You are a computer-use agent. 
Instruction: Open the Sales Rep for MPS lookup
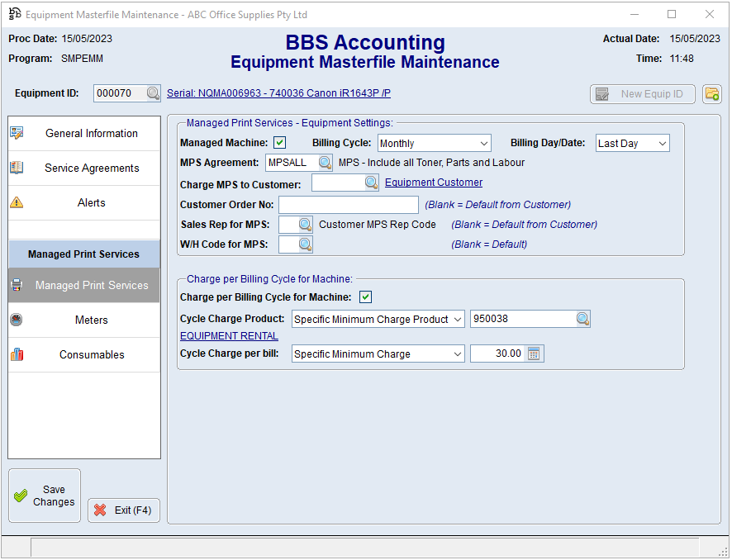305,225
